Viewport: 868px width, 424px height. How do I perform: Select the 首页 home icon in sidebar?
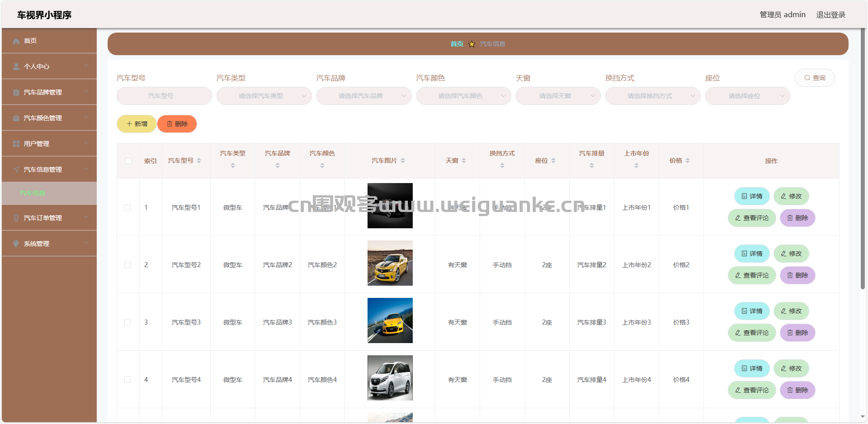[15, 41]
